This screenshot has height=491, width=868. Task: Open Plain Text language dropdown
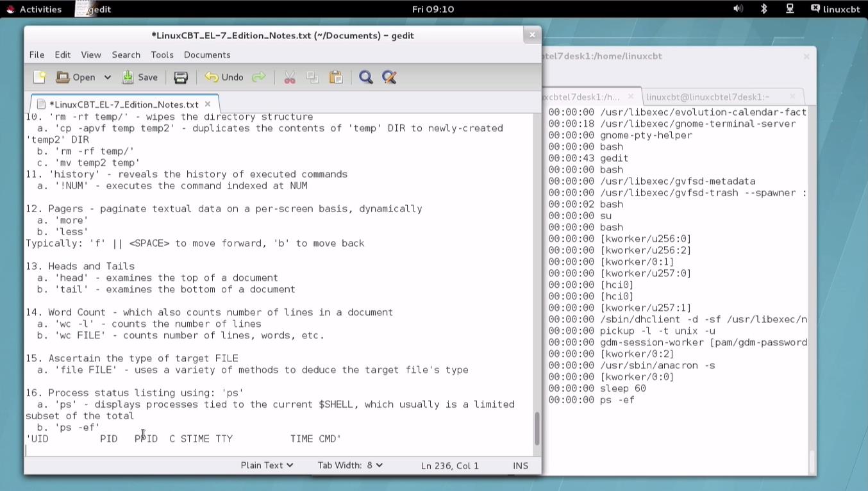[267, 465]
